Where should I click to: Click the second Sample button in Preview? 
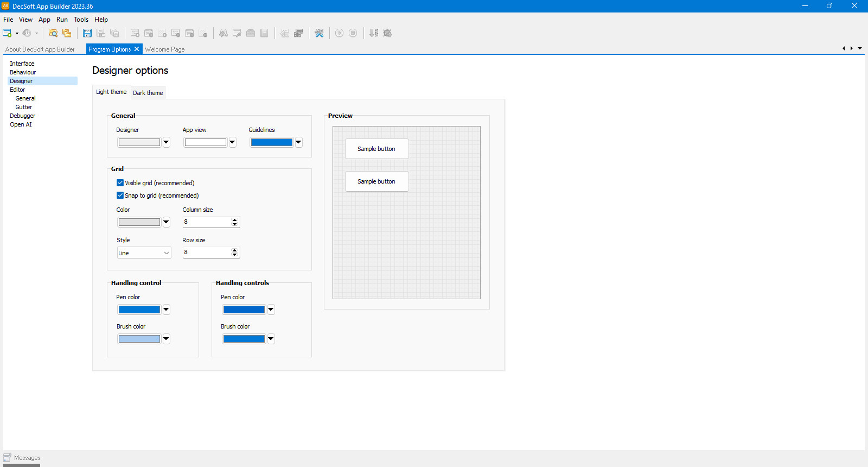tap(377, 181)
